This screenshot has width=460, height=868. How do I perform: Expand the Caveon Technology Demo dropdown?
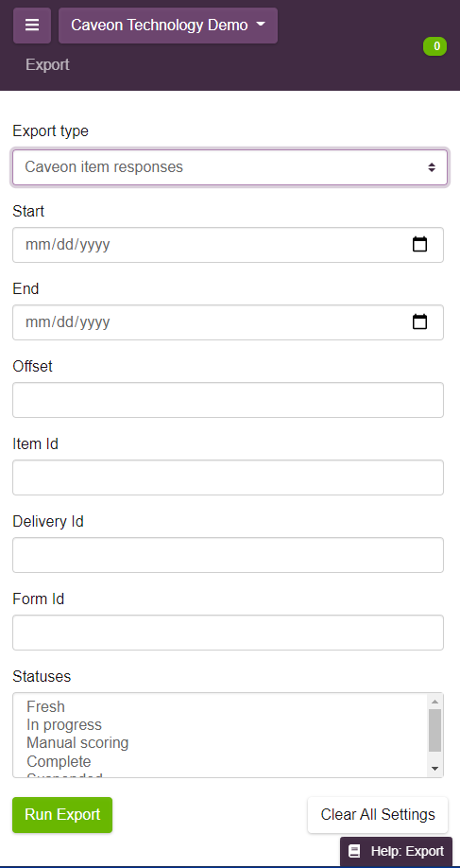tap(168, 26)
